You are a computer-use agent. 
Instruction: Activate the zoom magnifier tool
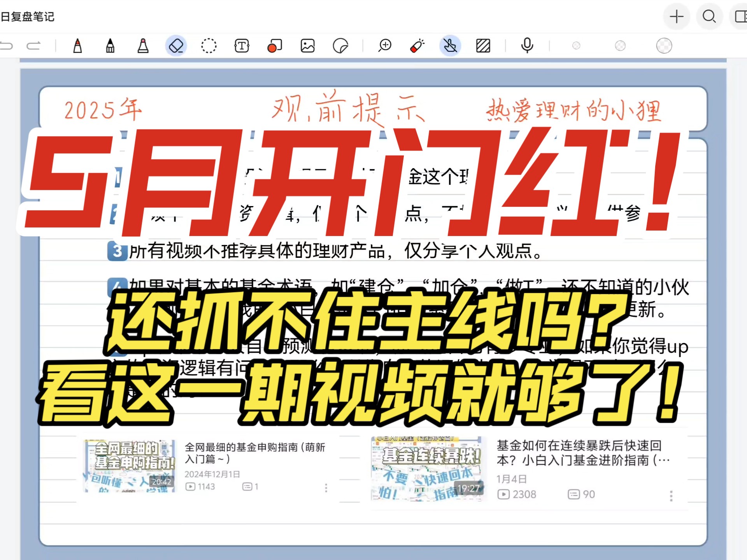385,46
